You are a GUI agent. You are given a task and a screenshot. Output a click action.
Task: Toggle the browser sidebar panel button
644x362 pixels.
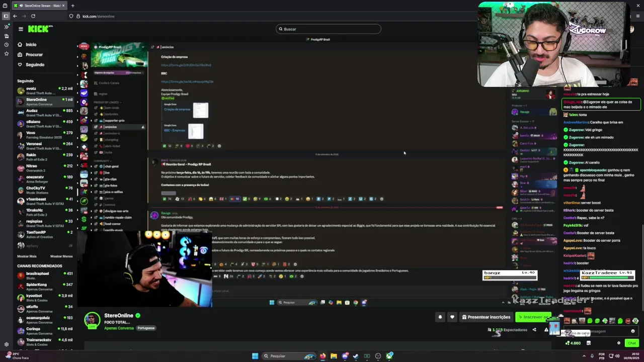pos(6,16)
